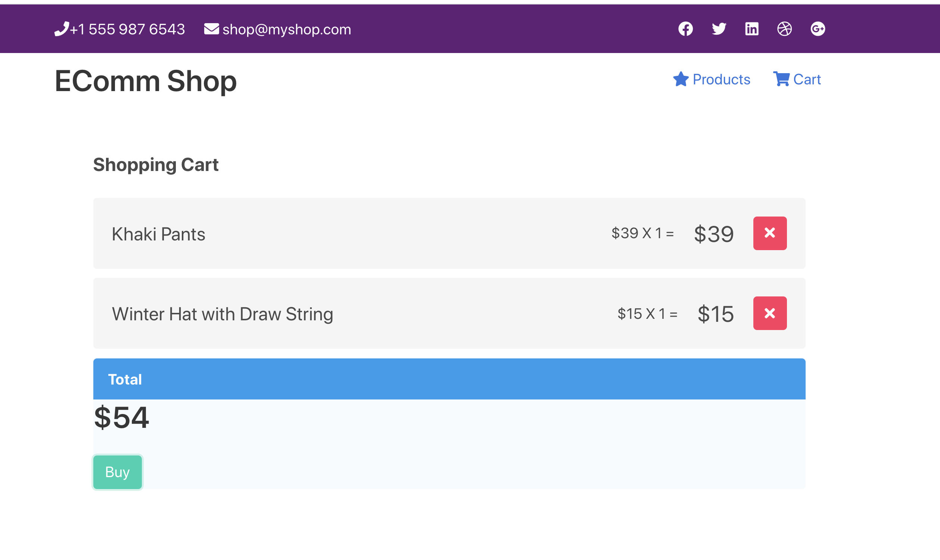940x560 pixels.
Task: Open the Twitter social icon
Action: (719, 29)
